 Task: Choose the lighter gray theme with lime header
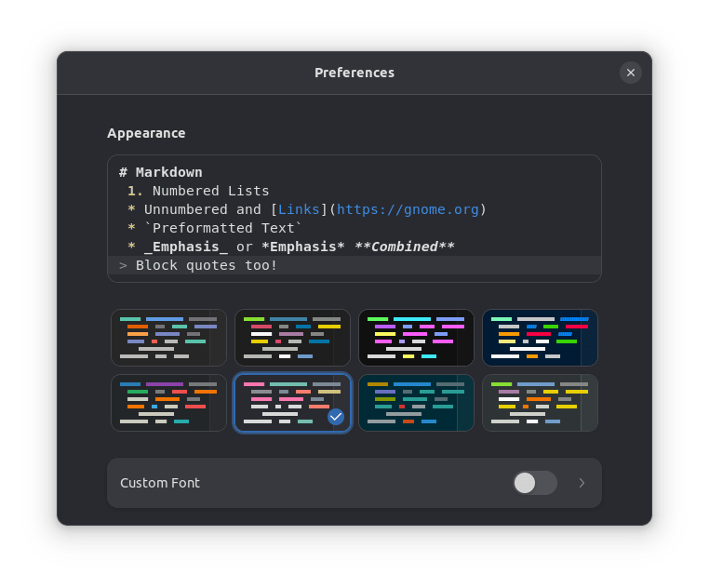click(x=540, y=403)
